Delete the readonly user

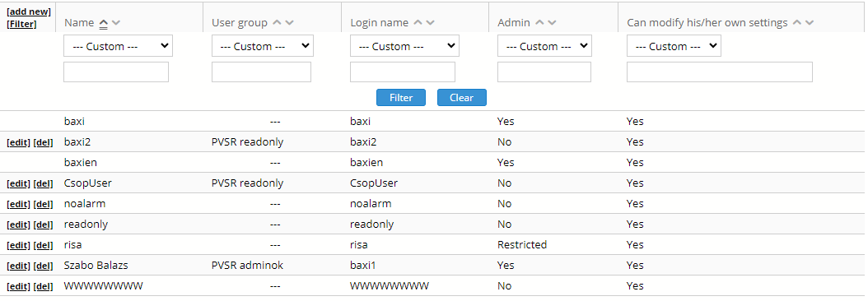point(43,225)
